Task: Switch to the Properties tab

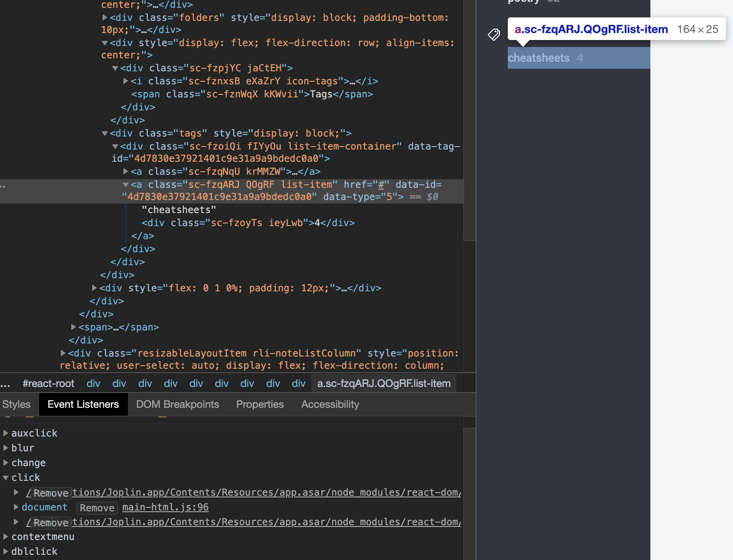Action: pos(260,404)
